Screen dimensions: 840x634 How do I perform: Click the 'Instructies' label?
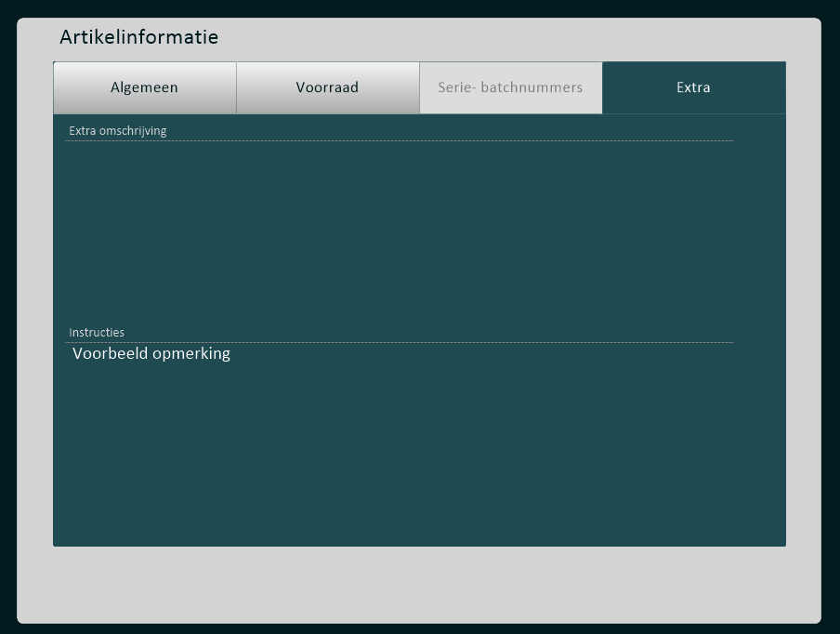coord(97,333)
